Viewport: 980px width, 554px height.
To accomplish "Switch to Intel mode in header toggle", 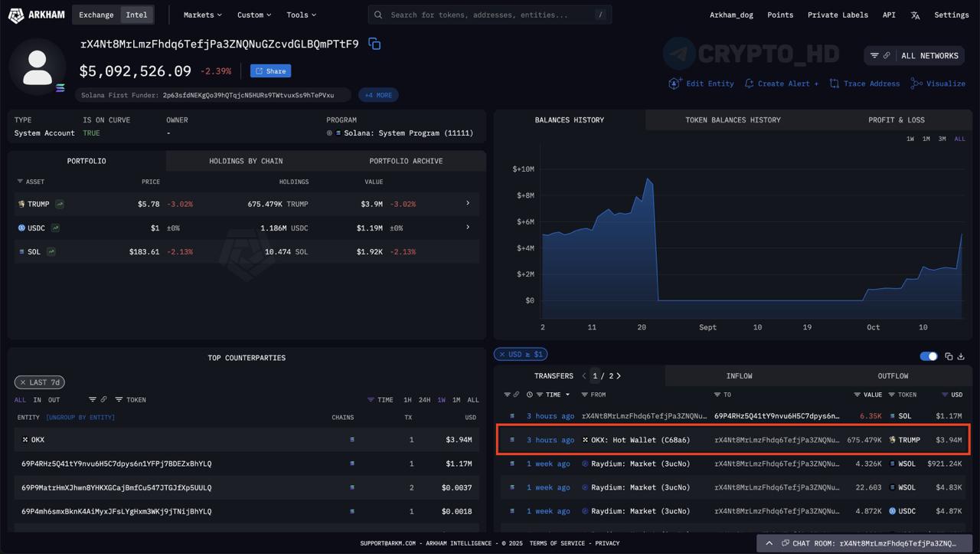I will 136,15.
